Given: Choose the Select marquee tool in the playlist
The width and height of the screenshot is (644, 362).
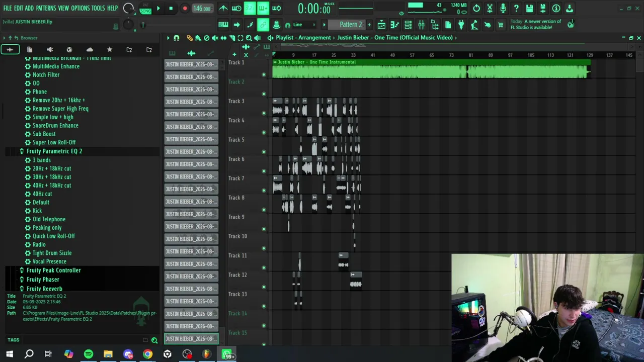Looking at the screenshot, I should (x=240, y=38).
